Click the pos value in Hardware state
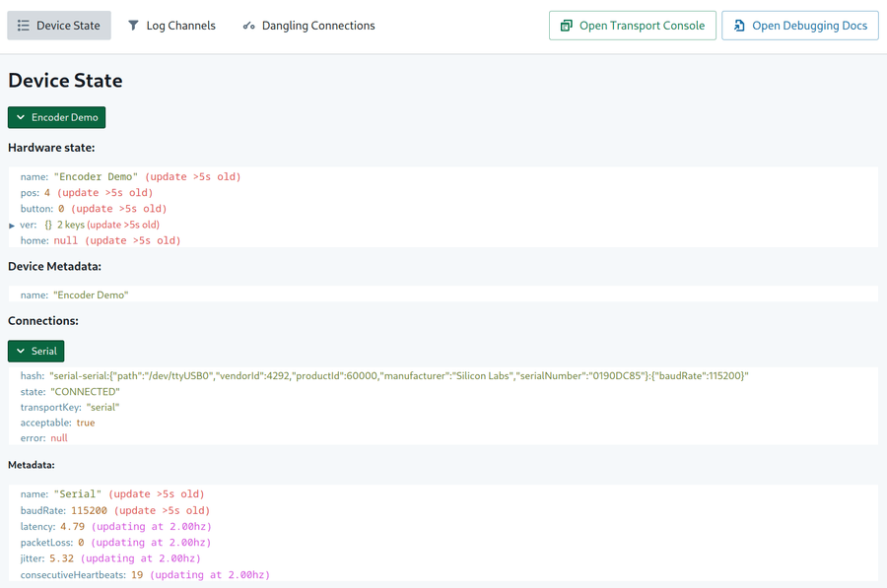The width and height of the screenshot is (887, 588). coord(47,193)
